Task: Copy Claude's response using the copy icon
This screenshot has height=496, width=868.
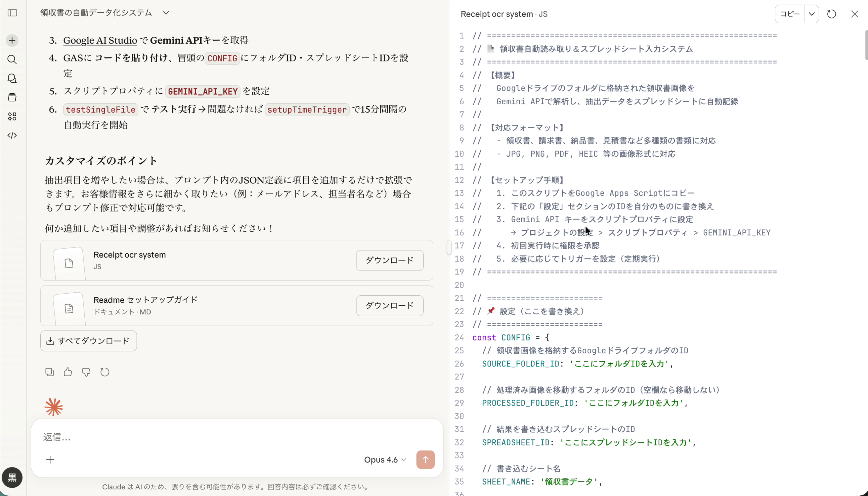Action: [x=49, y=372]
